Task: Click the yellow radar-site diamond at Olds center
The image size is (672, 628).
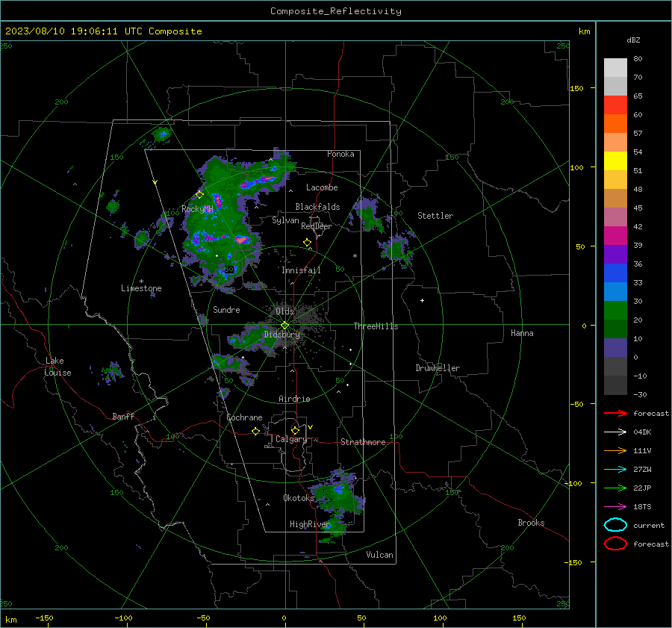Action: tap(284, 326)
